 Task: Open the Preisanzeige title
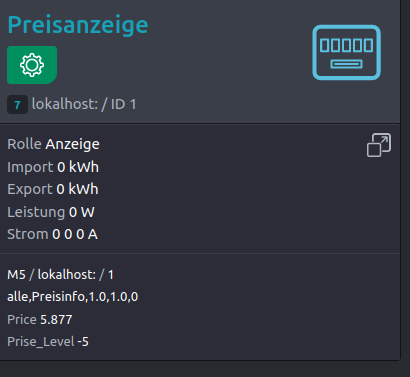pos(78,25)
